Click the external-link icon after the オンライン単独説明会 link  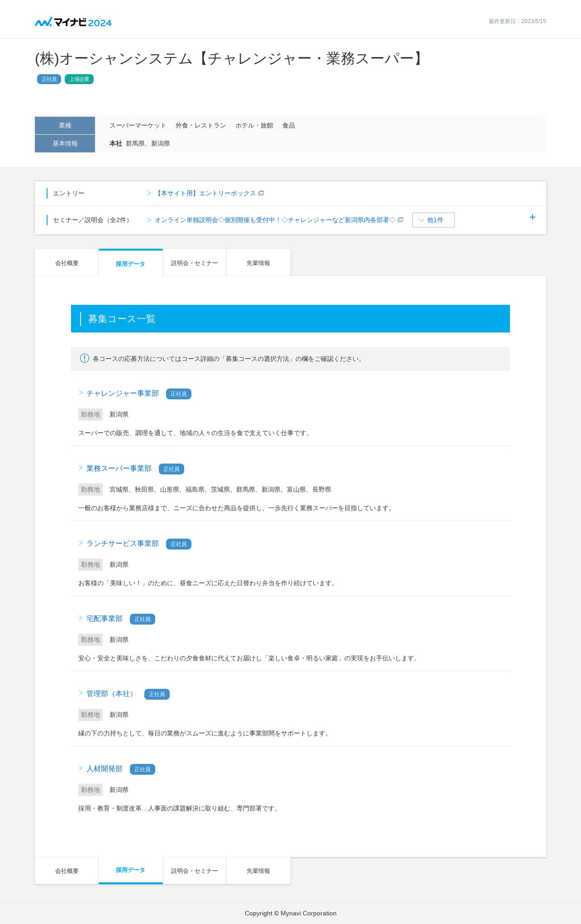[x=400, y=220]
